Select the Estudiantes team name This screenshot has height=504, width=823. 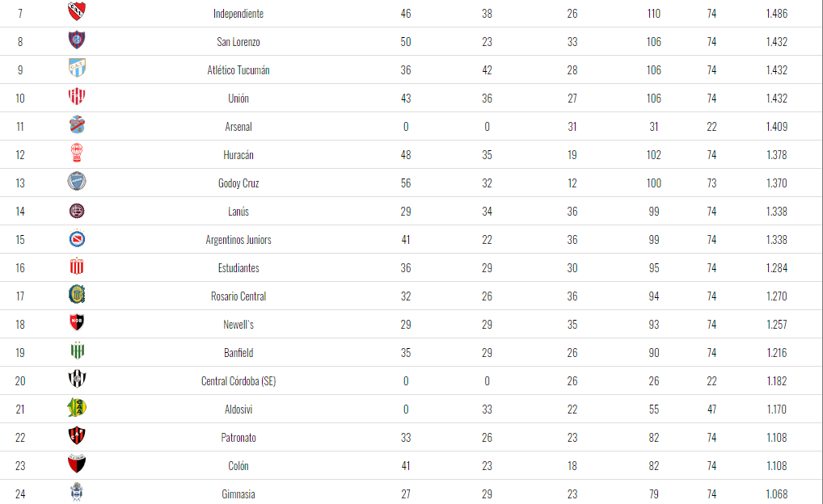[238, 268]
